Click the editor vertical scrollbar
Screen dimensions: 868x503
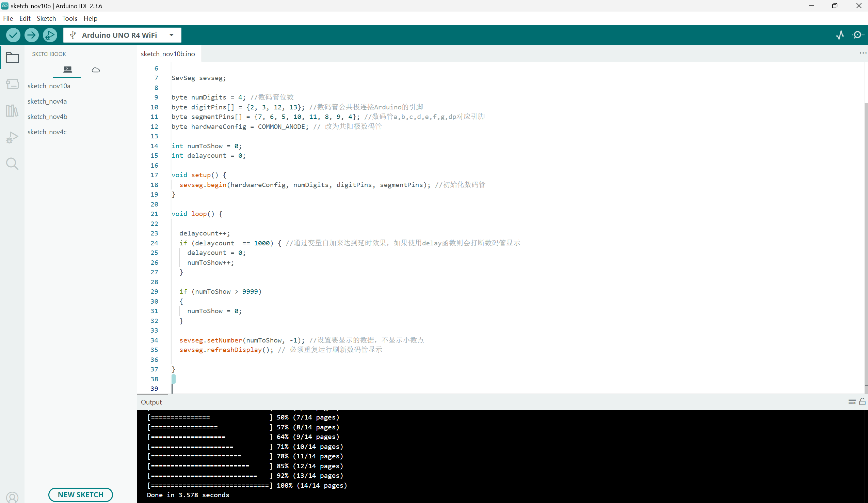point(866,241)
